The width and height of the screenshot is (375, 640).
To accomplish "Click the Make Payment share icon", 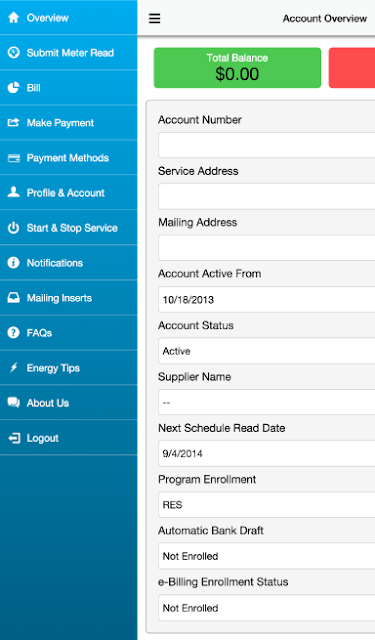I will pos(13,122).
